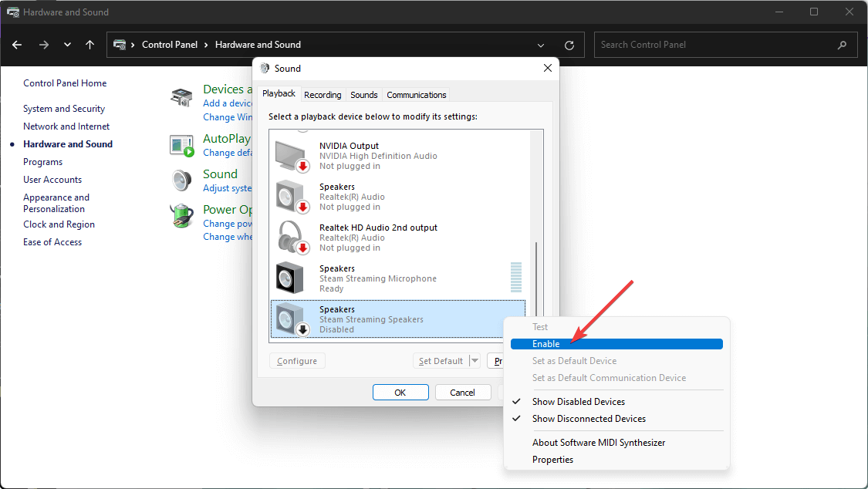Click the Search Control Panel field
Image resolution: width=868 pixels, height=489 pixels.
click(726, 45)
